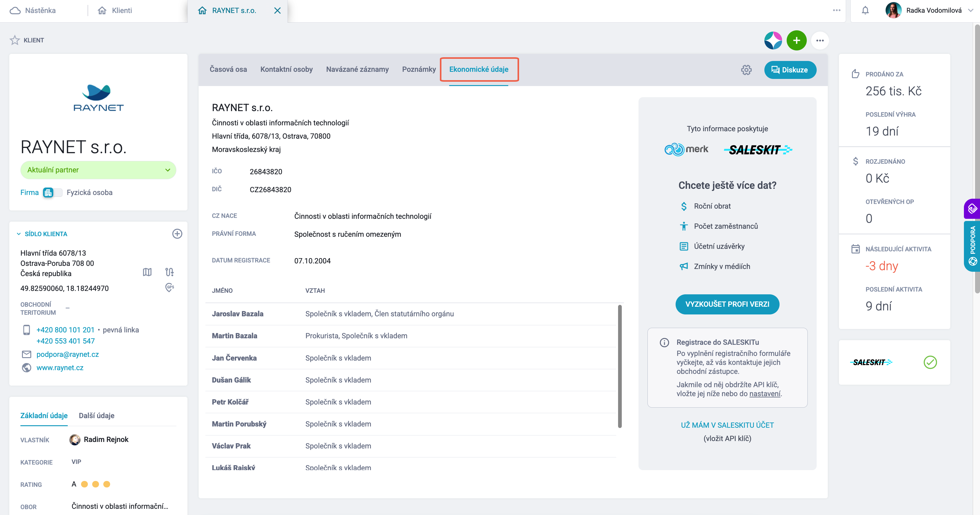This screenshot has width=980, height=515.
Task: Select the Jan Červenka row
Action: pos(411,358)
